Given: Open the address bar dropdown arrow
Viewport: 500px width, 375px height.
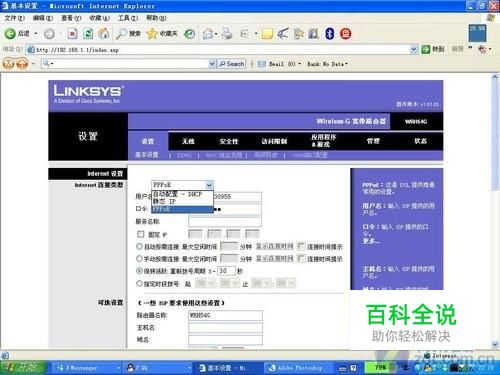Looking at the screenshot, I should (414, 50).
